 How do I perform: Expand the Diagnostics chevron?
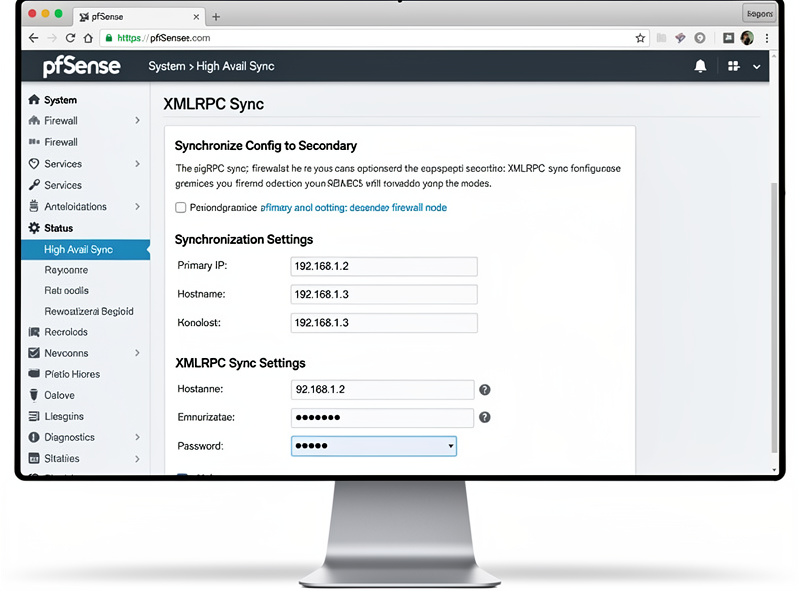point(137,437)
